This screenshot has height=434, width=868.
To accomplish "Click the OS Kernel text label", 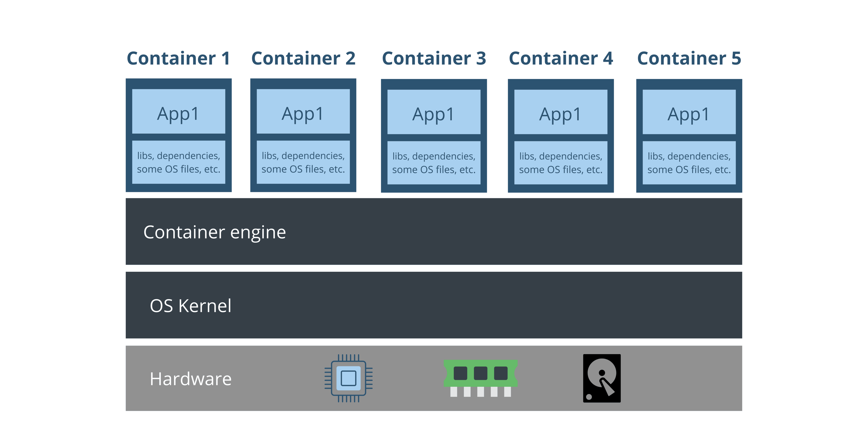I will (191, 305).
